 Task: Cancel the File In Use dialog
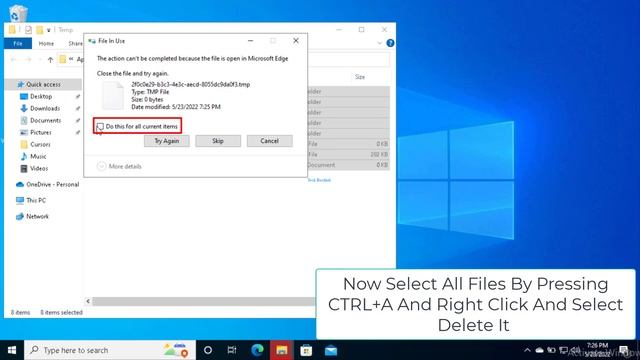(x=269, y=141)
